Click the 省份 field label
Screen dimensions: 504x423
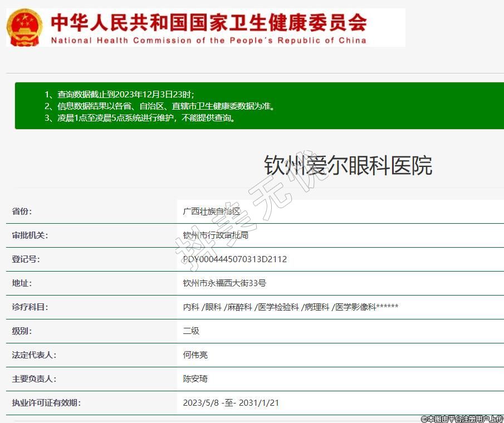pos(22,211)
